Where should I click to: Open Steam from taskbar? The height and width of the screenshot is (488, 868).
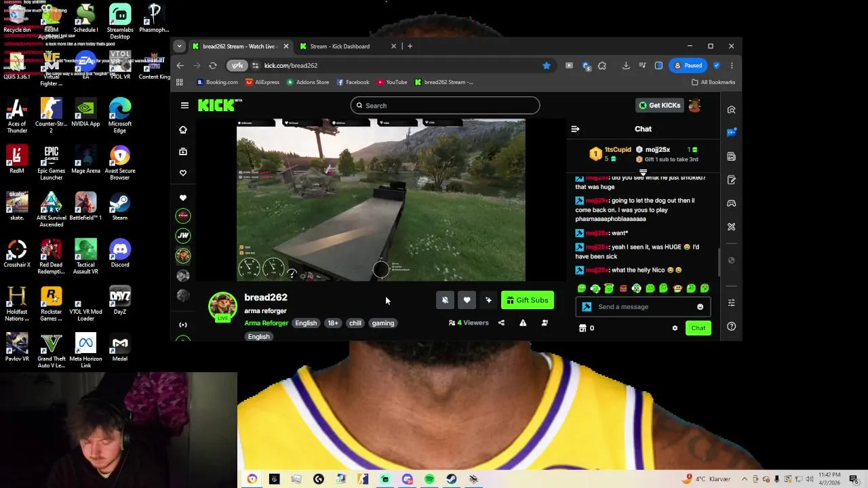coord(452,479)
